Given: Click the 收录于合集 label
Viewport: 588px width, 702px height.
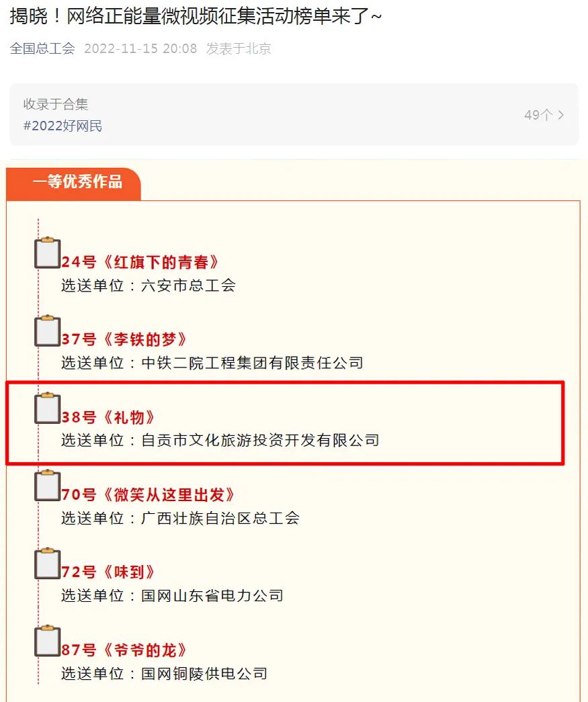Looking at the screenshot, I should [x=56, y=104].
